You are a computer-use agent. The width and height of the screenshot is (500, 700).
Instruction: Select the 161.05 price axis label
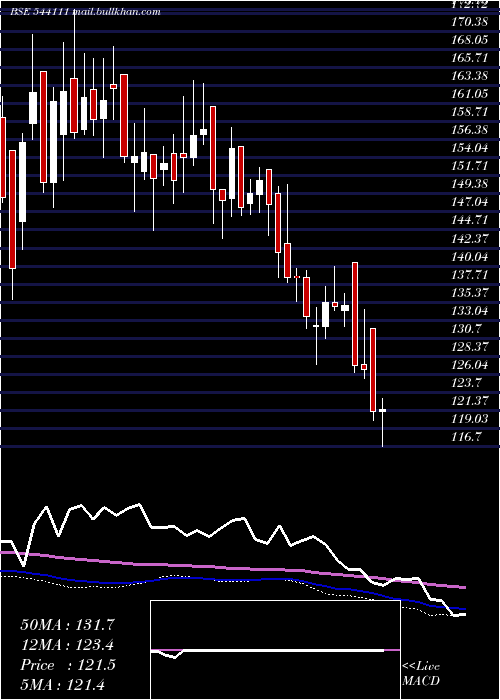pyautogui.click(x=469, y=94)
